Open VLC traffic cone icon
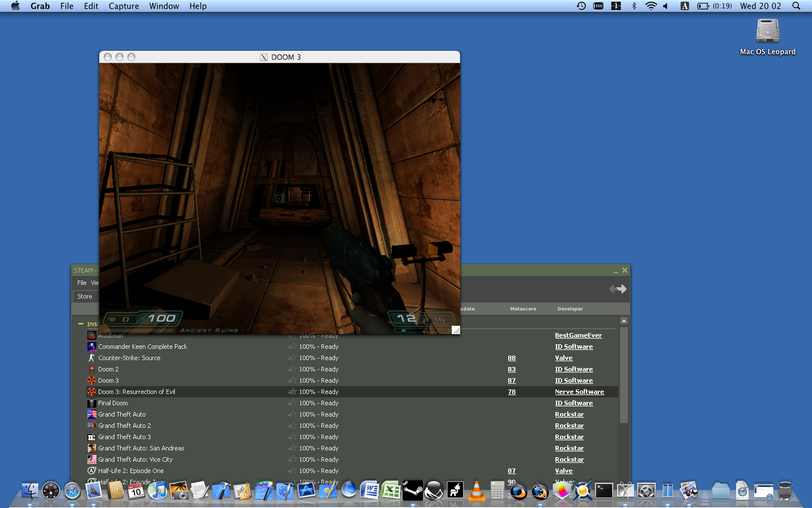 point(476,490)
